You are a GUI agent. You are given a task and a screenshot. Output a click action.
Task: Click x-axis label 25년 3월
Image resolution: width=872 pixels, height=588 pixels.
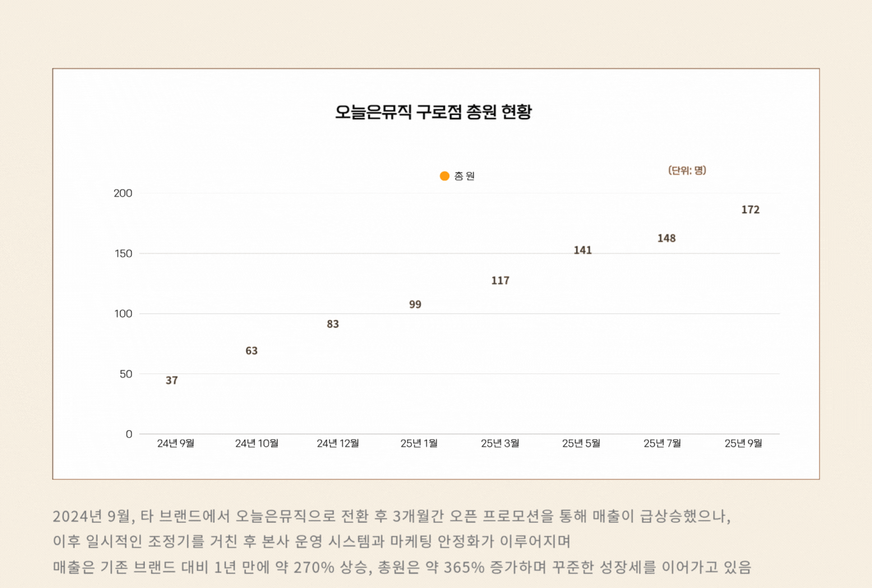point(500,443)
